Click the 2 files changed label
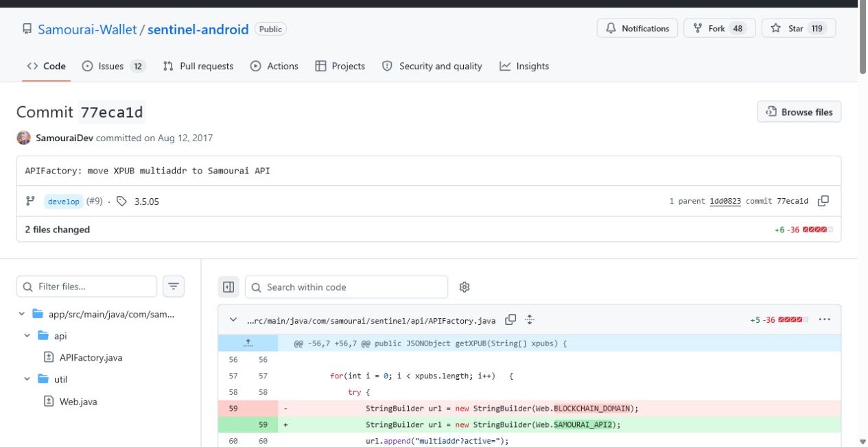 58,230
